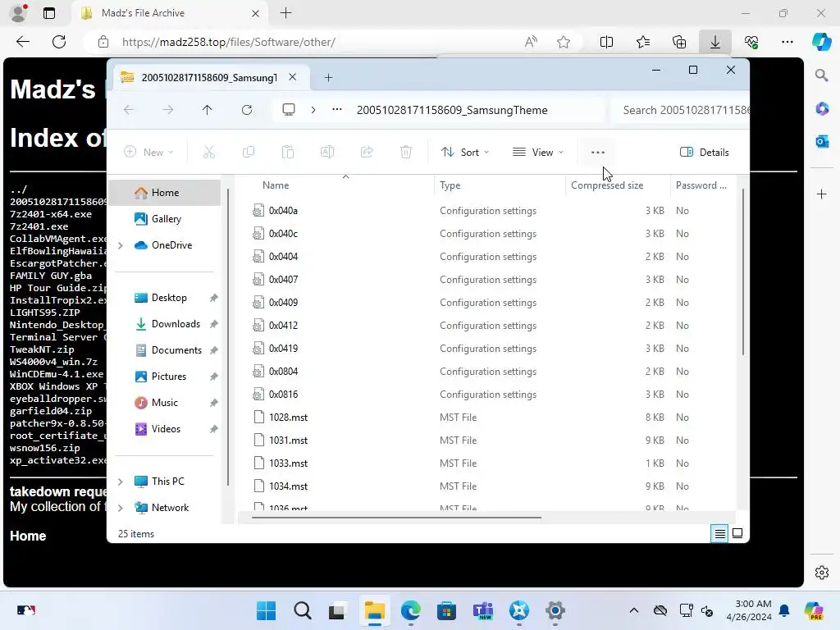Click the Explorer Forward arrow
The image size is (840, 630).
click(x=168, y=110)
